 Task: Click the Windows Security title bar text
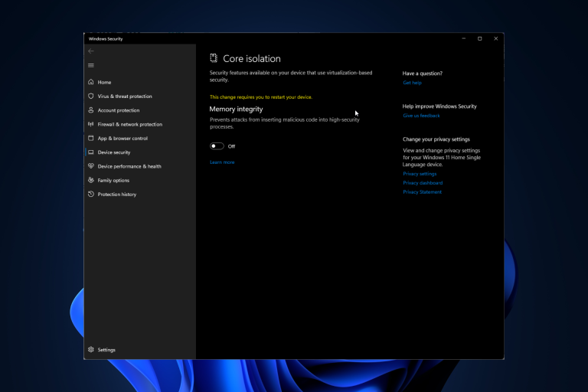(x=106, y=38)
